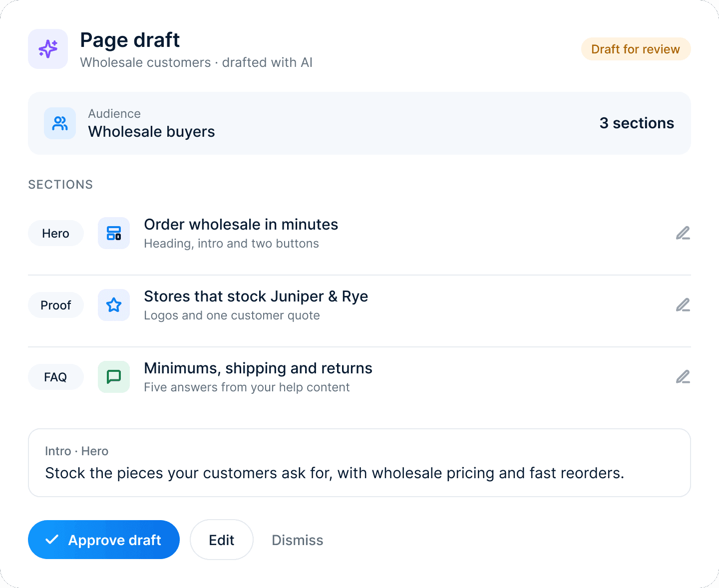Screen dimensions: 719x588
Task: Click the Proof section star icon
Action: click(x=114, y=305)
